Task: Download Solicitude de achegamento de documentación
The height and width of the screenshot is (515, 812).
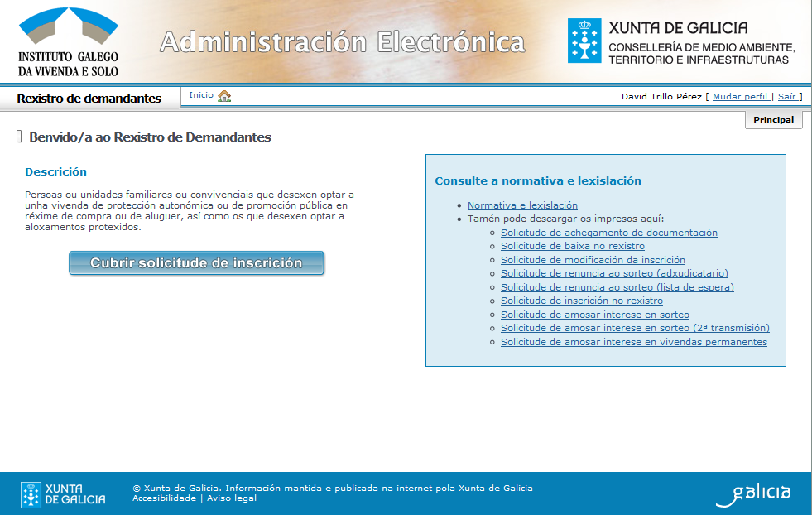Action: [x=609, y=233]
